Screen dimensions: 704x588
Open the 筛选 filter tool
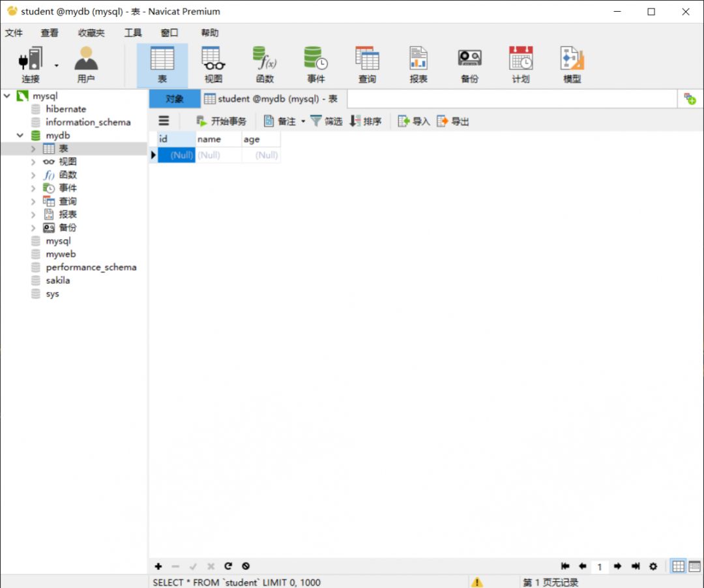[x=327, y=121]
